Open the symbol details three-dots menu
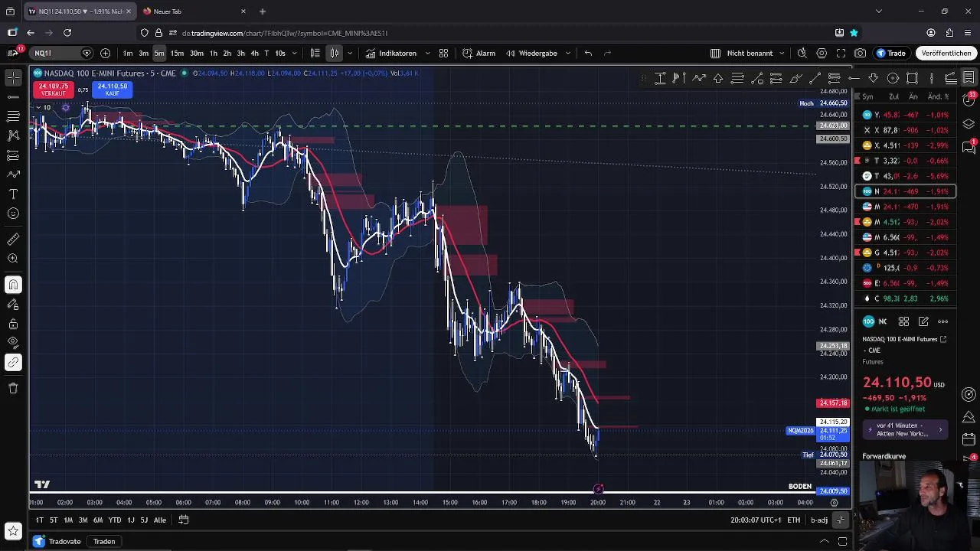Viewport: 980px width, 551px height. [x=942, y=321]
